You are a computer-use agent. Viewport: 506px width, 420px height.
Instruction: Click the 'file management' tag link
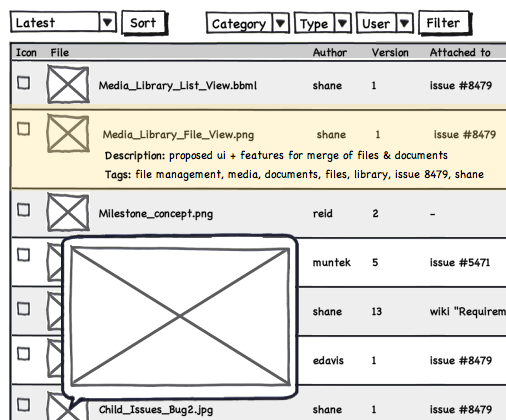pyautogui.click(x=178, y=174)
